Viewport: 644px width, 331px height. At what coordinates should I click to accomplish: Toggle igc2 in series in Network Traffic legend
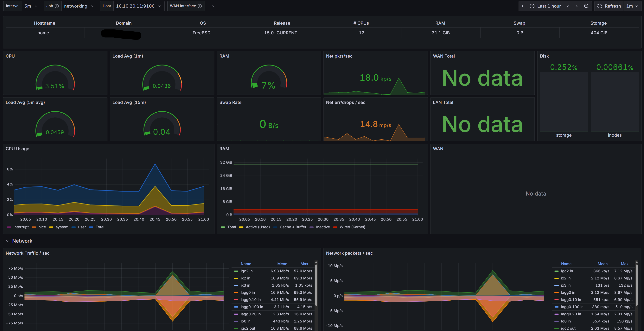[x=246, y=271]
